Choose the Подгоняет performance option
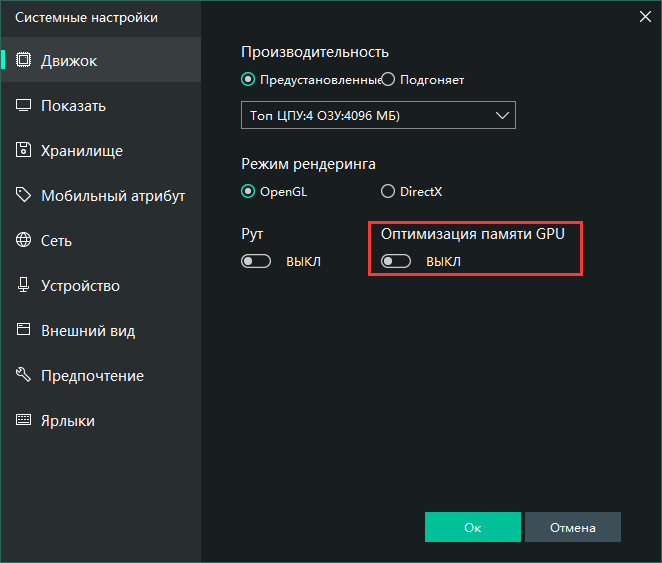Image resolution: width=662 pixels, height=563 pixels. pos(388,79)
